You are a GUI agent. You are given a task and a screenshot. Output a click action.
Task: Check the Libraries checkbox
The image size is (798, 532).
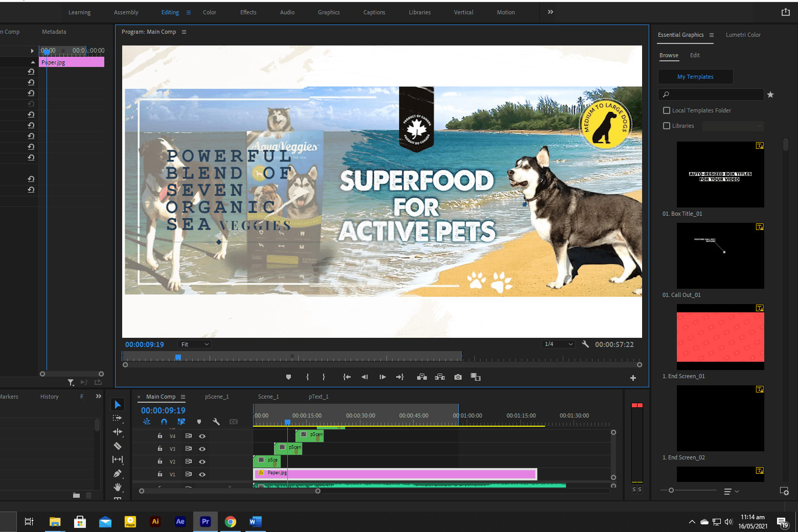click(x=667, y=126)
